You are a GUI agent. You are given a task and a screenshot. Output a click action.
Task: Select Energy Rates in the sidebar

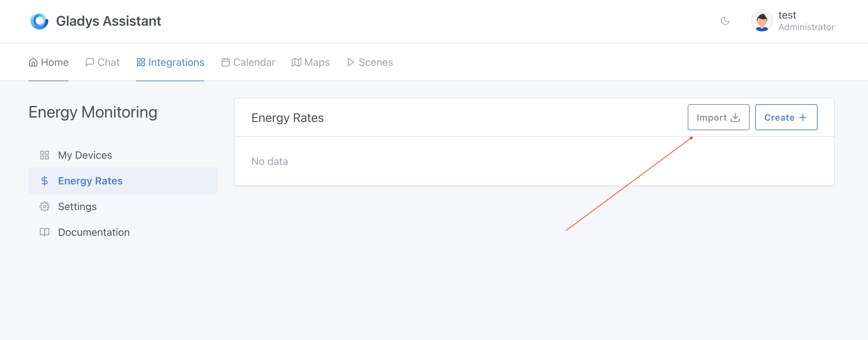[90, 181]
